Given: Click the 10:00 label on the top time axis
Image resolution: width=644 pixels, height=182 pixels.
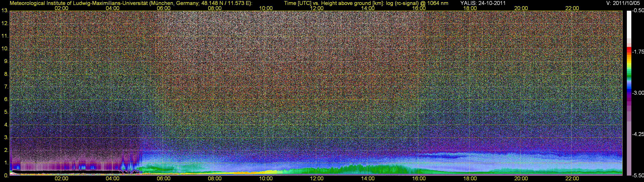Looking at the screenshot, I should (x=266, y=8).
